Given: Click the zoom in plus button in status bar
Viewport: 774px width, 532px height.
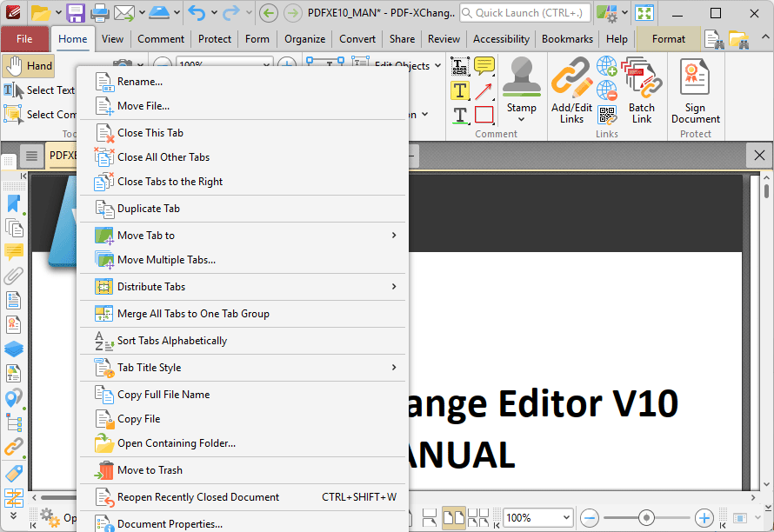Looking at the screenshot, I should pyautogui.click(x=704, y=518).
